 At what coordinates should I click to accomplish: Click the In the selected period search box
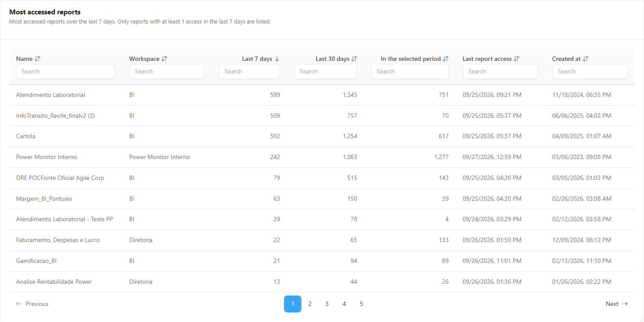click(x=410, y=72)
